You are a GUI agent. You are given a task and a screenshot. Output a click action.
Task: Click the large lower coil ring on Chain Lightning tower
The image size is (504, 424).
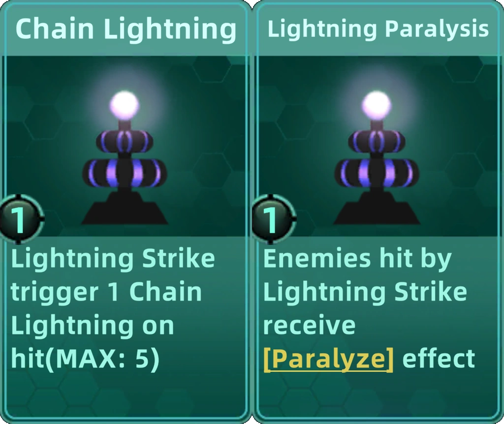125,173
